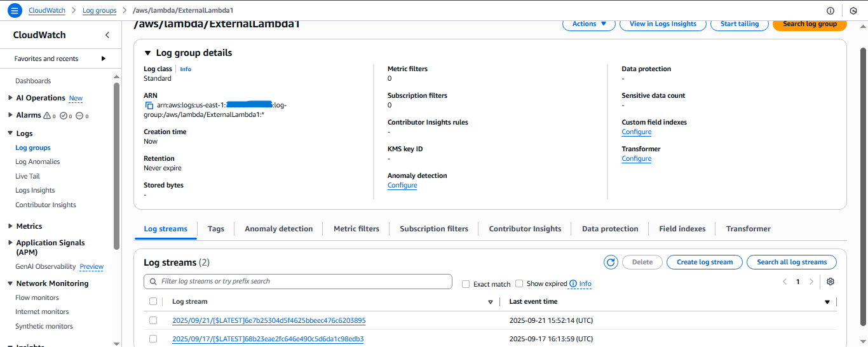
Task: Expand the Alarms section
Action: pos(10,115)
